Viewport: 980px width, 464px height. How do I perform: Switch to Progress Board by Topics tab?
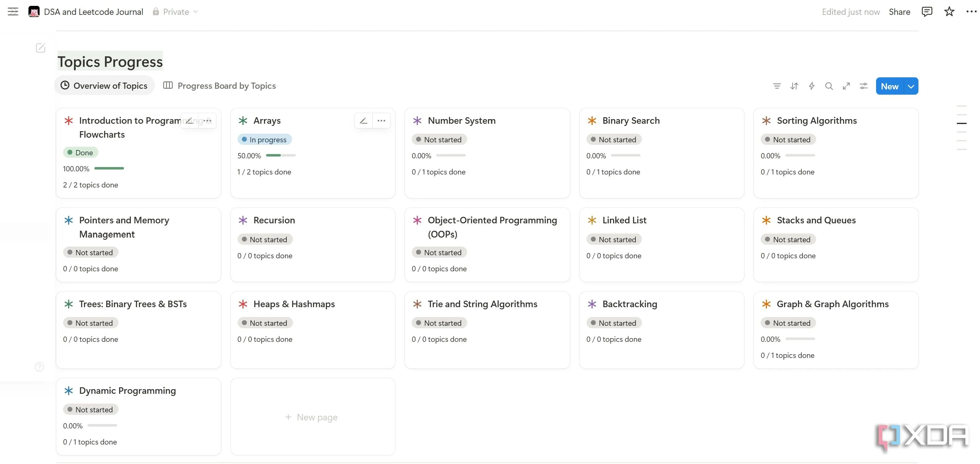[220, 86]
